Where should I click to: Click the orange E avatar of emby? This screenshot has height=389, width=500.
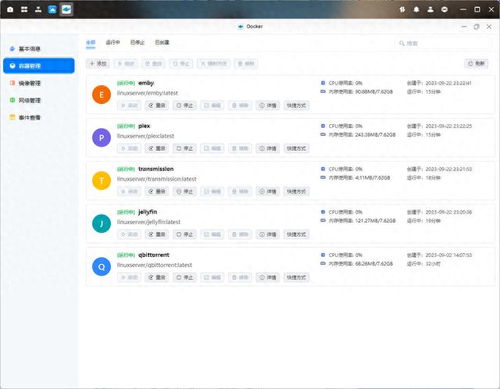101,95
